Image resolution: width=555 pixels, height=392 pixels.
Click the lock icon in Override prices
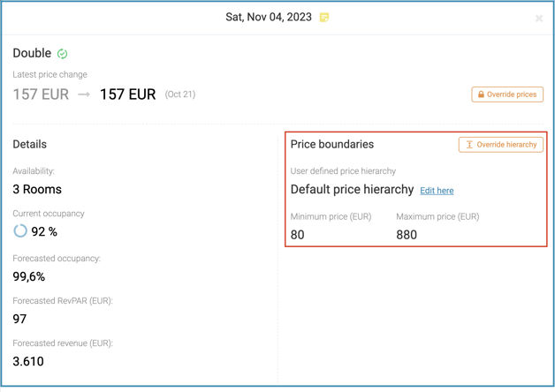pos(481,94)
